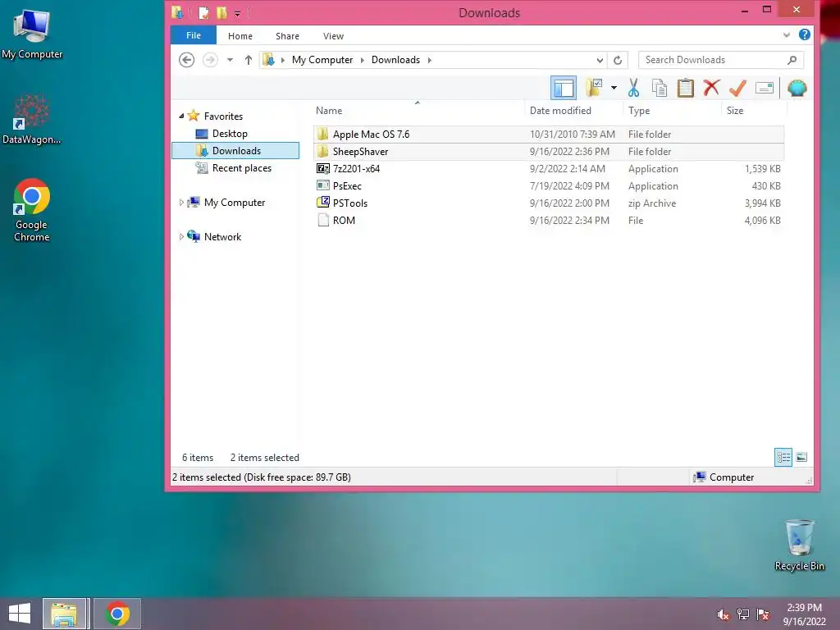Click the shell globe toolbar icon
This screenshot has height=630, width=840.
pyautogui.click(x=797, y=88)
